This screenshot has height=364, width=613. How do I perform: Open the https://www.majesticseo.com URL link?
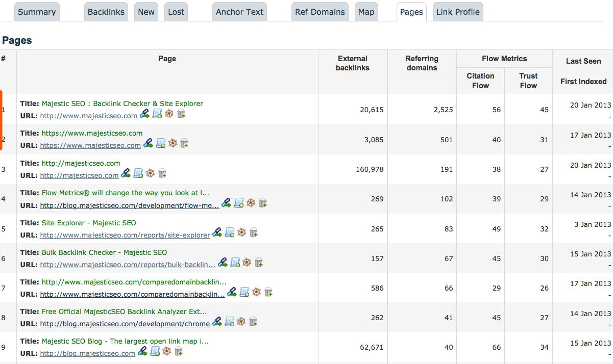[x=90, y=145]
